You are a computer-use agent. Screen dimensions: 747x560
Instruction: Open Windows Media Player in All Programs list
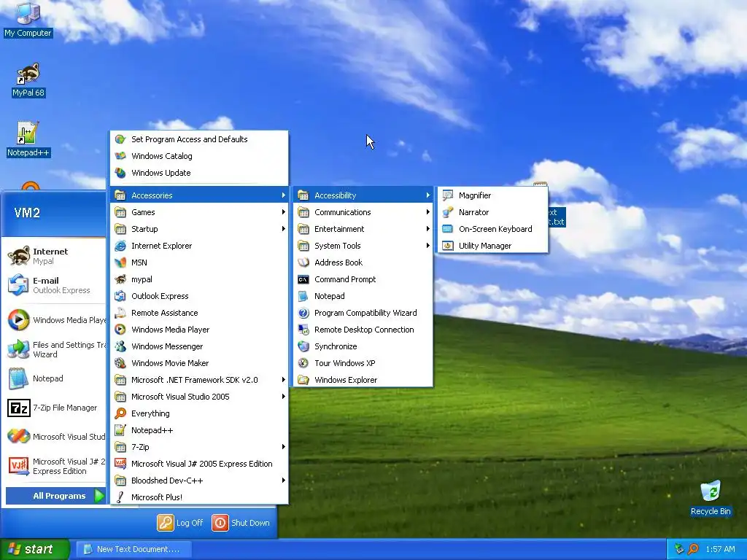(199, 330)
